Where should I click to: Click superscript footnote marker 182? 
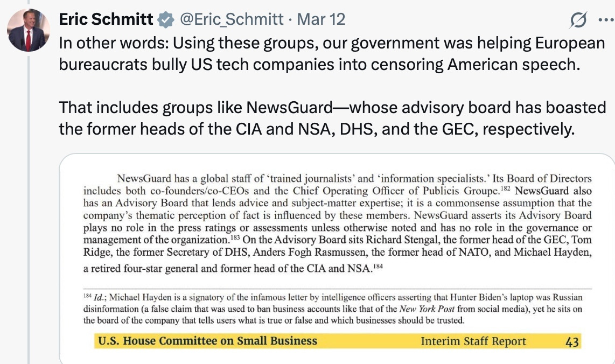pyautogui.click(x=505, y=188)
